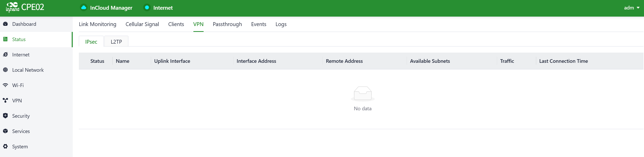Switch to the Passthrough tab

(x=227, y=24)
